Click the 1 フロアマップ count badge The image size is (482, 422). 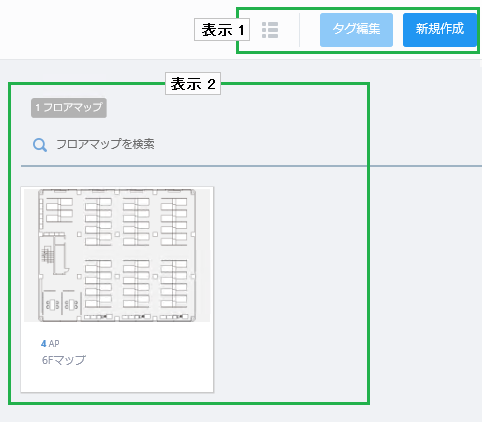[x=69, y=108]
